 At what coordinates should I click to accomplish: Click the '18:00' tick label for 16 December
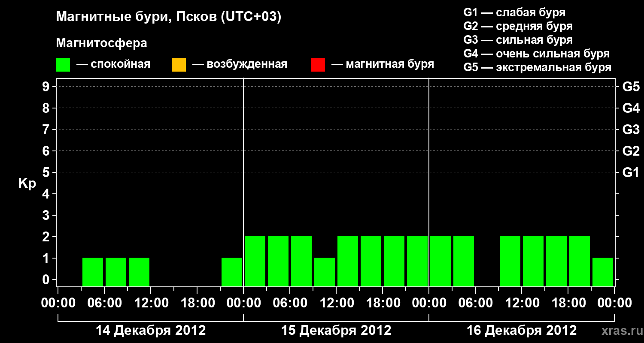click(568, 303)
